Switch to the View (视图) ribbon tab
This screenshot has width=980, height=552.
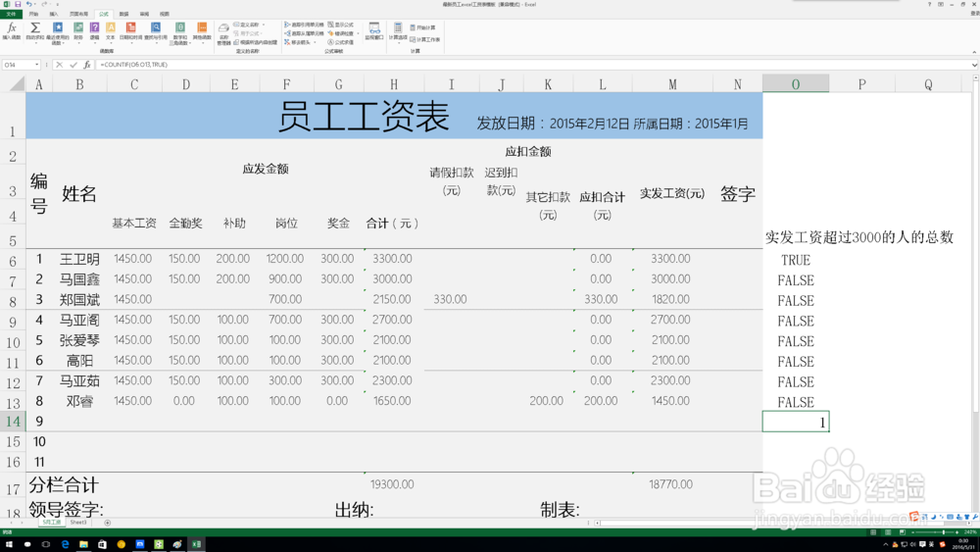tap(164, 14)
